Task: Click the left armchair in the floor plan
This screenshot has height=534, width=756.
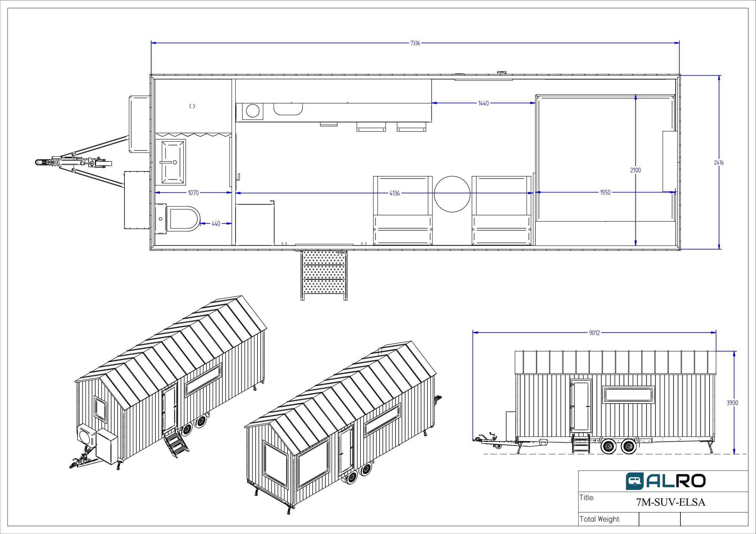Action: click(403, 211)
